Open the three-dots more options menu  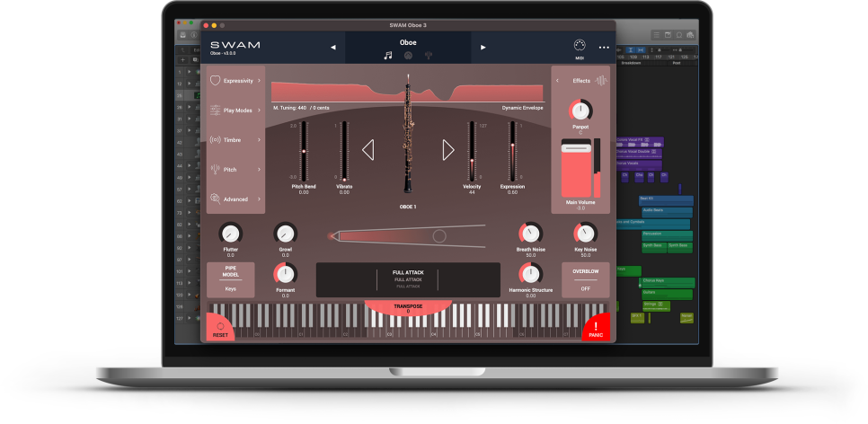[604, 48]
